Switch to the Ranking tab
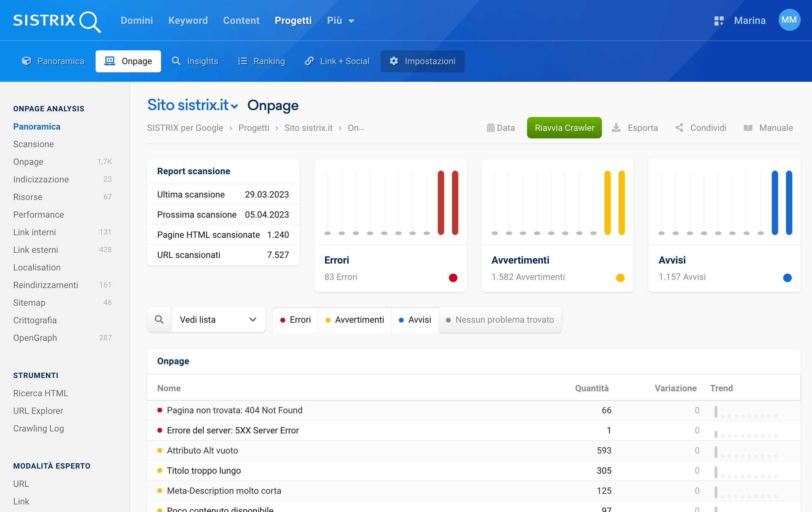The width and height of the screenshot is (812, 512). (262, 61)
